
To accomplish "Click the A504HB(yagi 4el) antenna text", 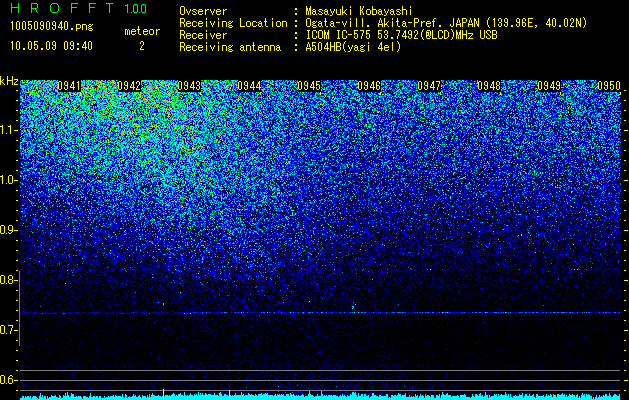I will tap(353, 47).
